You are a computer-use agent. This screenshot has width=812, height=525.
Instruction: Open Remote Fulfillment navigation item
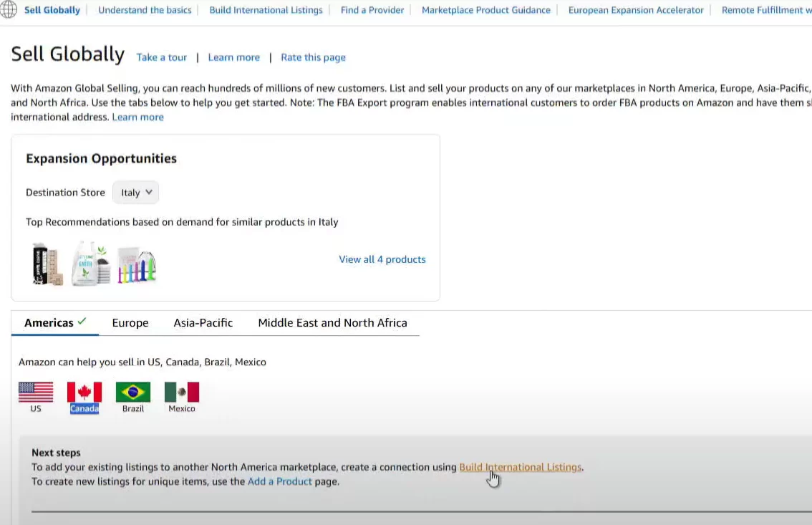tap(766, 10)
